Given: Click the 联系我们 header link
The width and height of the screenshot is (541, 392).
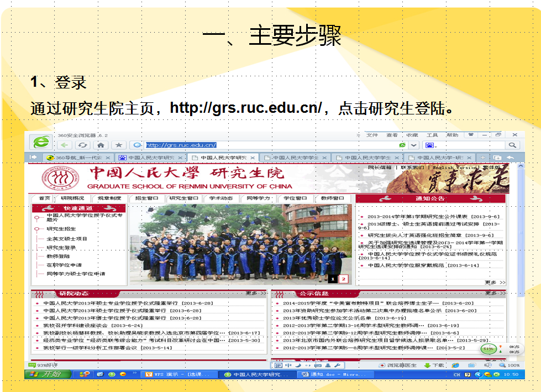Looking at the screenshot, I should point(412,168).
